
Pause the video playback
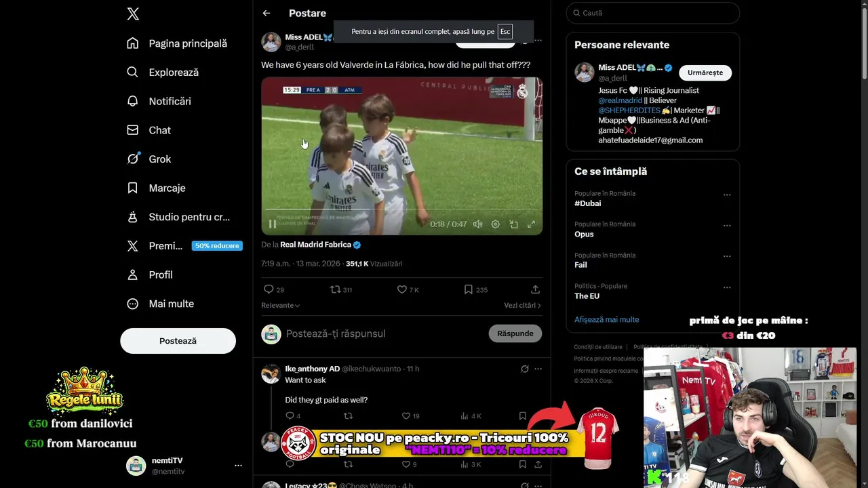tap(273, 224)
